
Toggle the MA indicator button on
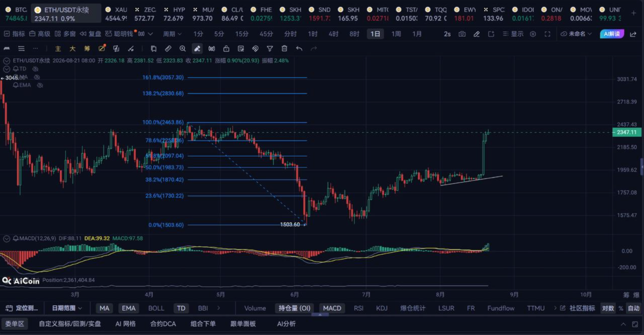pyautogui.click(x=104, y=308)
